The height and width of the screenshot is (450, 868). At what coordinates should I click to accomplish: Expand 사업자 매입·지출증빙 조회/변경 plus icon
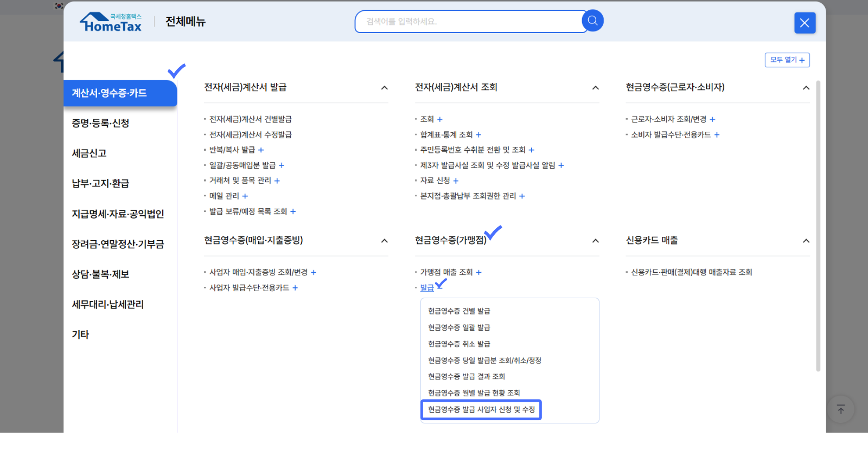coord(314,273)
